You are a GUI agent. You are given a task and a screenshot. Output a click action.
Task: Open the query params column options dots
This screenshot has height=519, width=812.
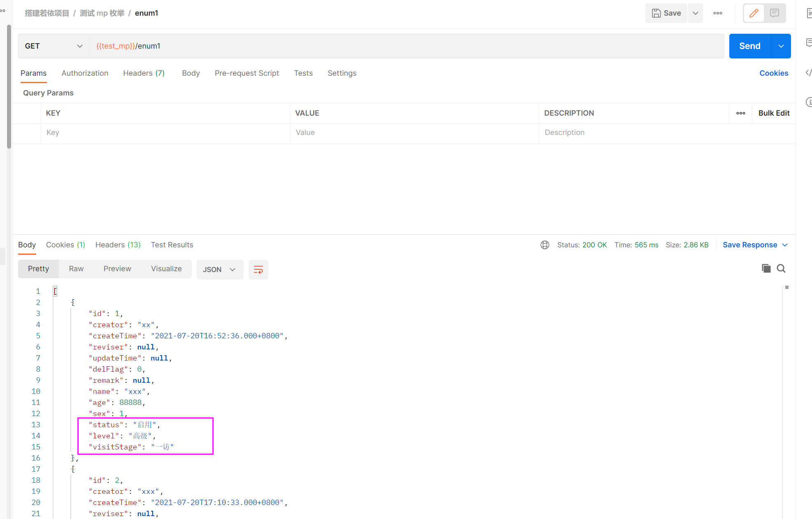(741, 113)
